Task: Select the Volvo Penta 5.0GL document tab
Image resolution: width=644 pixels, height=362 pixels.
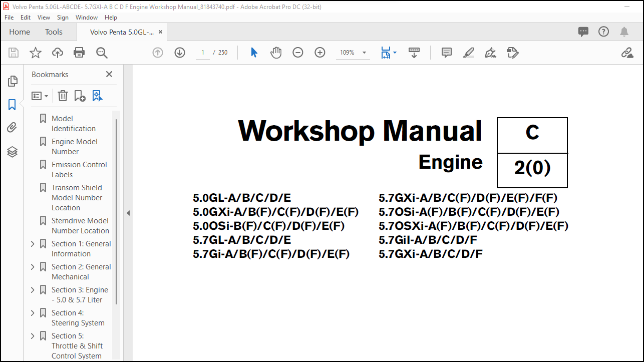Action: tap(122, 32)
